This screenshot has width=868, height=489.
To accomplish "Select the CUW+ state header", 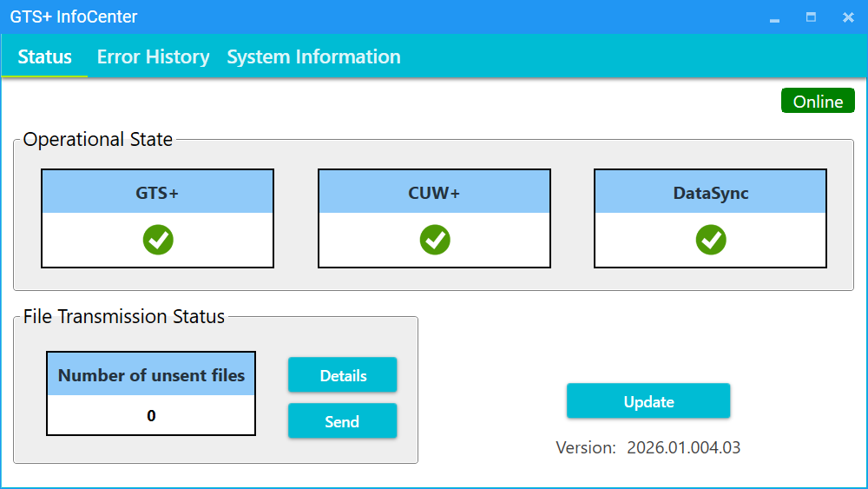I will pyautogui.click(x=434, y=193).
